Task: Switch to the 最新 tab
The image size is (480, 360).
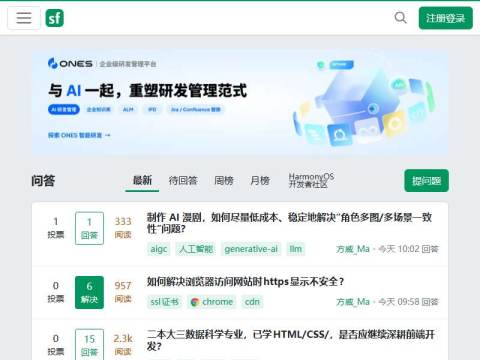Action: [142, 180]
